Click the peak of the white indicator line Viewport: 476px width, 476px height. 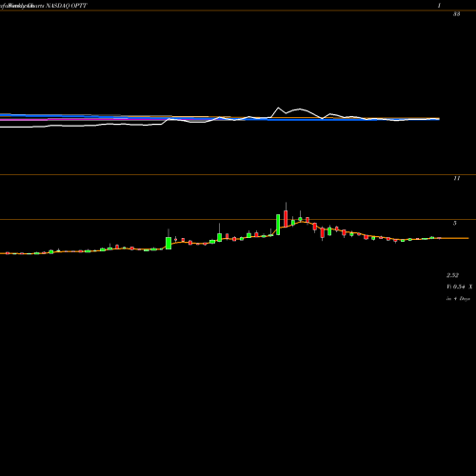(279, 108)
